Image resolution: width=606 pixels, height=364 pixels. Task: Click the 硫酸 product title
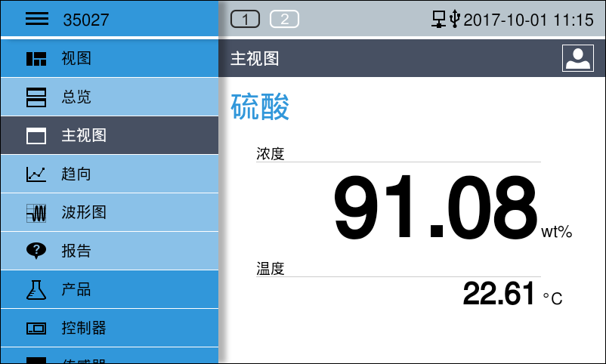coord(260,107)
